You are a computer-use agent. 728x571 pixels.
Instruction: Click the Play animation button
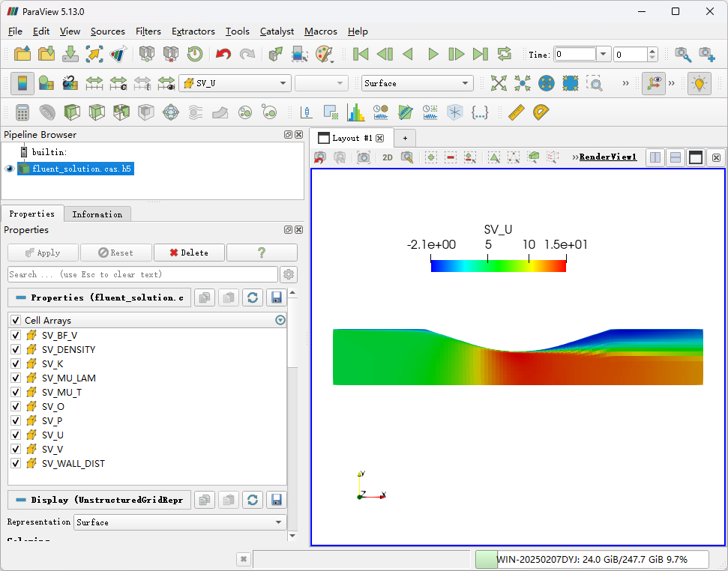click(433, 54)
